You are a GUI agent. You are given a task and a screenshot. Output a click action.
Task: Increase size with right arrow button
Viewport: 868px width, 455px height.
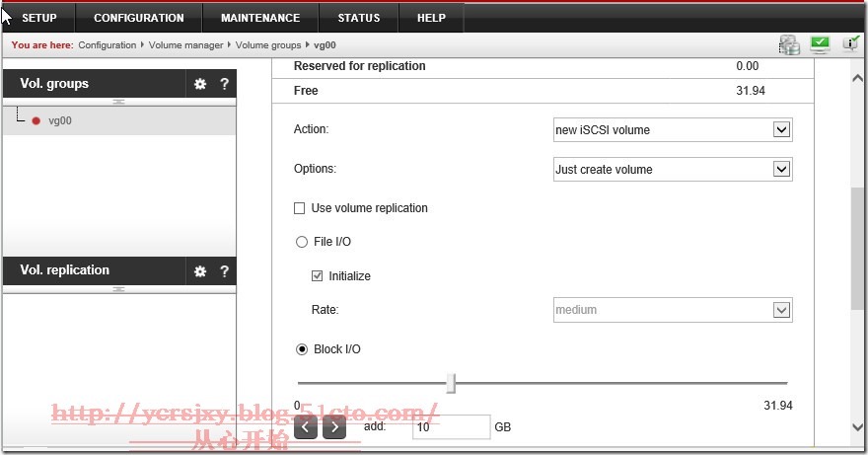[x=334, y=427]
